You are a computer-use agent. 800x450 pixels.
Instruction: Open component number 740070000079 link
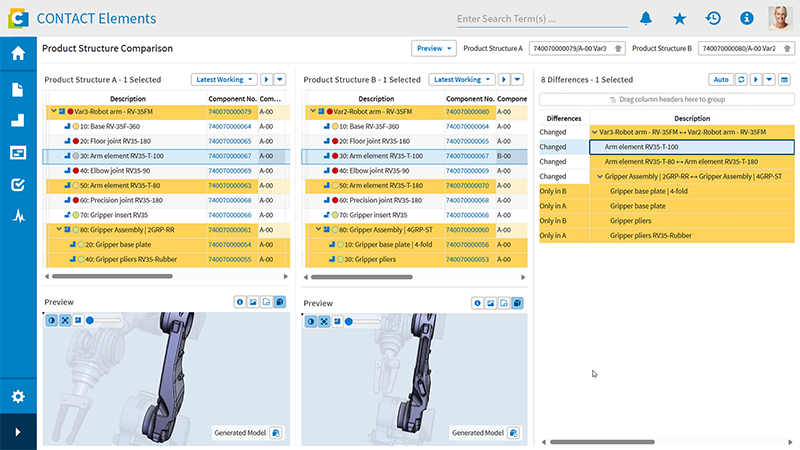230,111
